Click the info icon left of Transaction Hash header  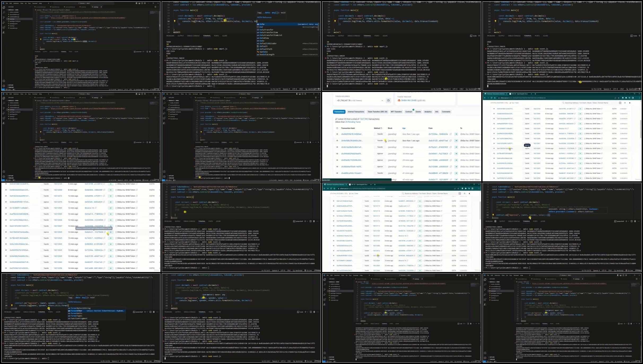pos(337,128)
